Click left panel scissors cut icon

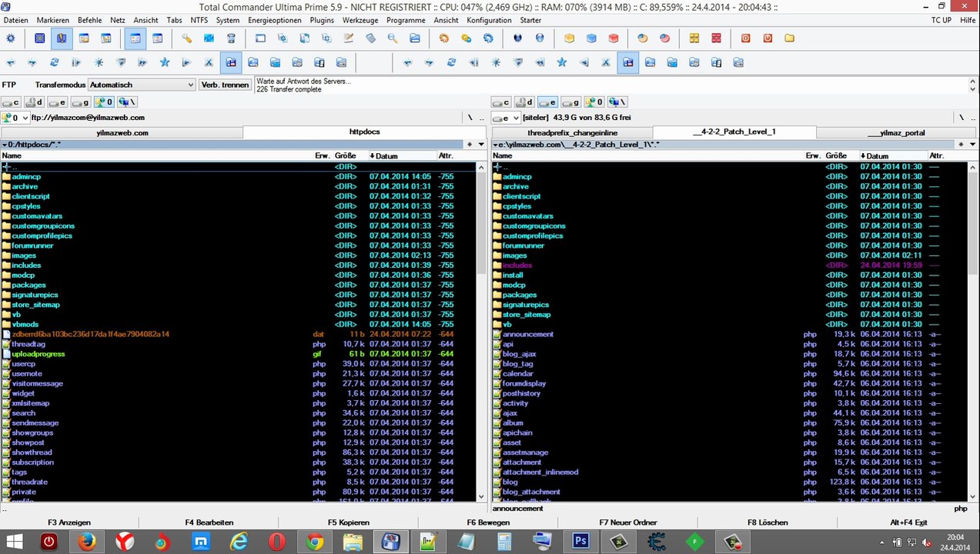[x=209, y=62]
